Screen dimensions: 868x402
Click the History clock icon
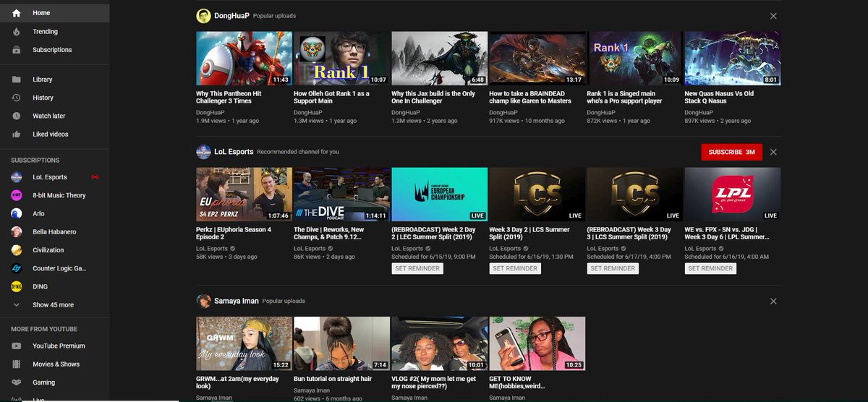click(16, 98)
